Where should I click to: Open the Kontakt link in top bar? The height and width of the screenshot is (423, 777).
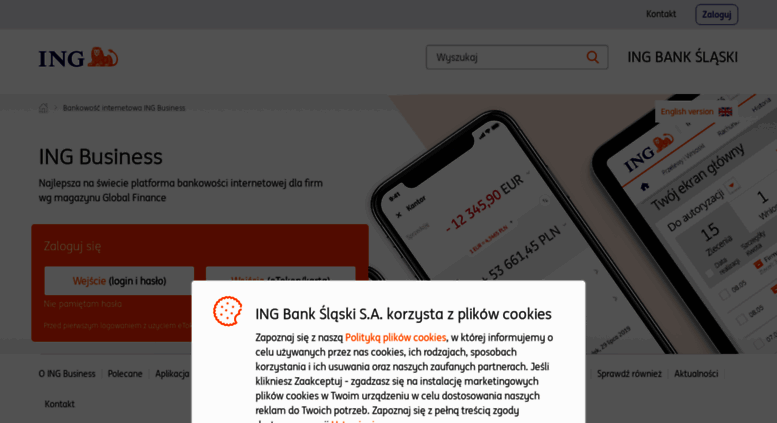coord(661,14)
